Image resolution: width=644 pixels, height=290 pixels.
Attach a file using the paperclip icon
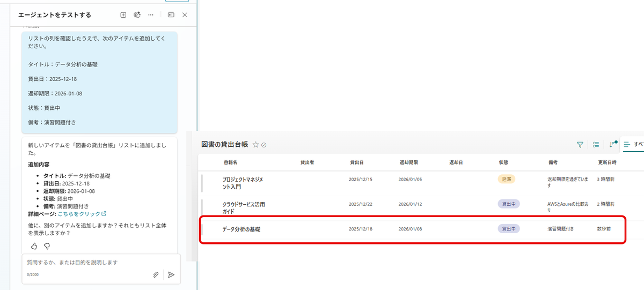click(156, 274)
